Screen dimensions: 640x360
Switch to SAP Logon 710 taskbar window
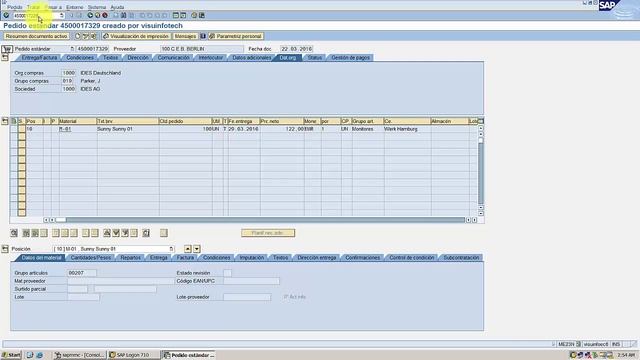[133, 355]
